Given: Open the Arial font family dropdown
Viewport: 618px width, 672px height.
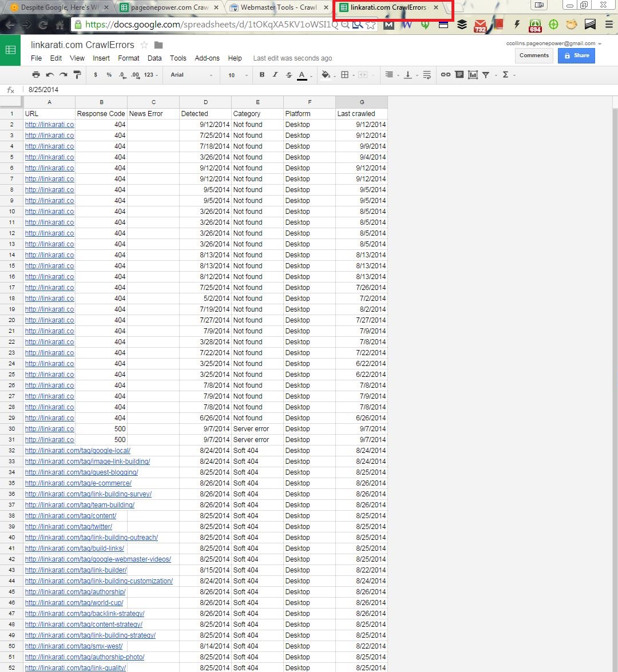Looking at the screenshot, I should click(x=191, y=74).
